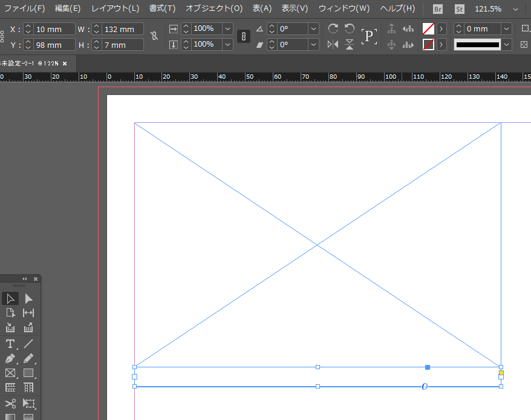Viewport: 531px width, 420px height.
Task: Click the Y position field 98 mm
Action: click(x=54, y=45)
